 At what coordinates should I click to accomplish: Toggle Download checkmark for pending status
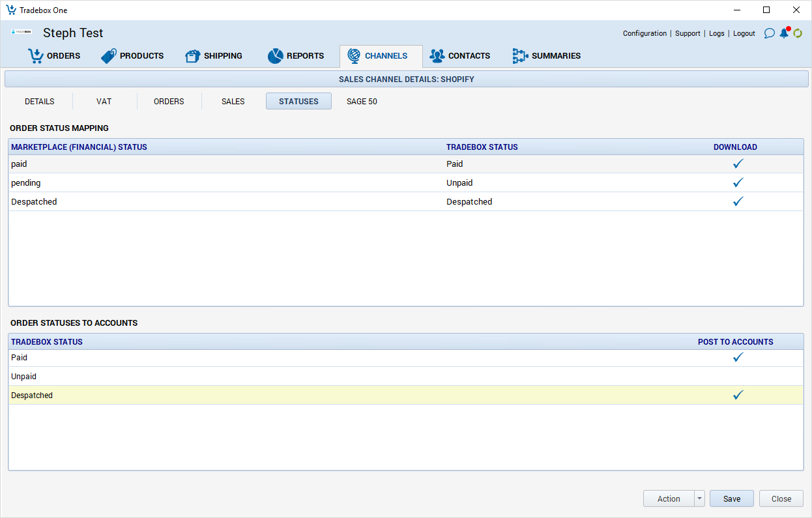pyautogui.click(x=738, y=183)
